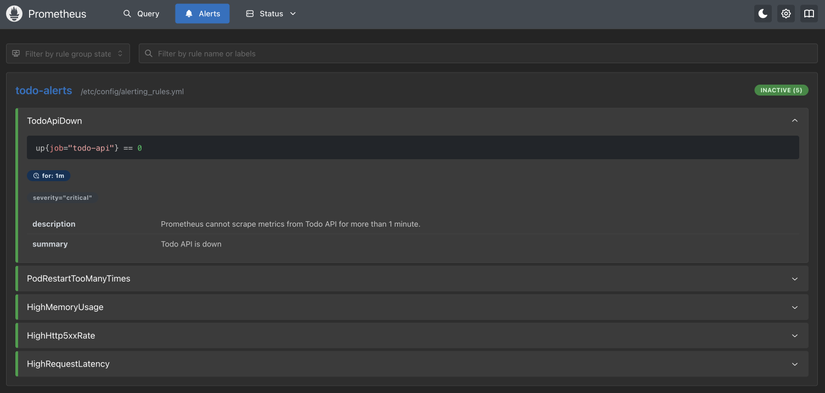The width and height of the screenshot is (825, 393).
Task: Open the Query page
Action: (141, 14)
